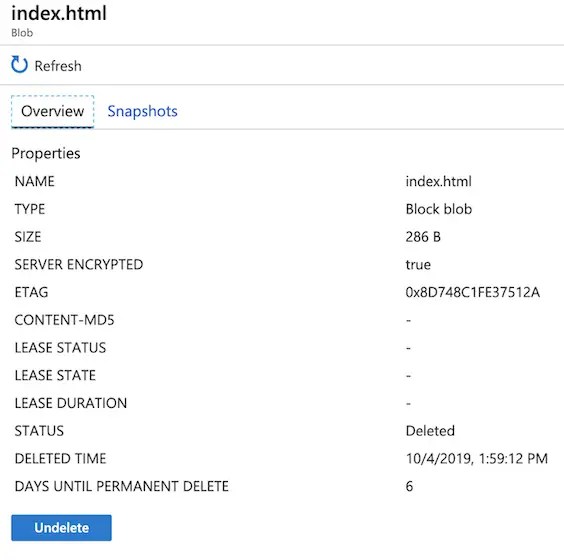Click the Refresh label text

(x=58, y=66)
